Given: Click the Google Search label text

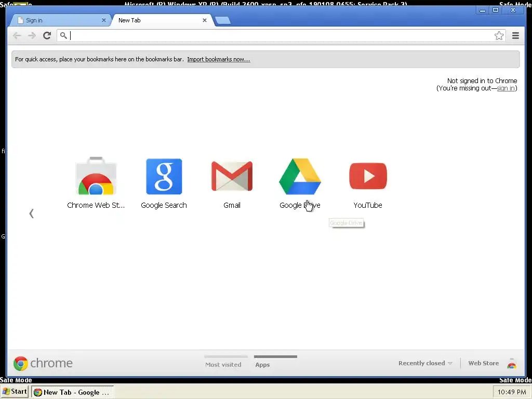Looking at the screenshot, I should pyautogui.click(x=164, y=205).
